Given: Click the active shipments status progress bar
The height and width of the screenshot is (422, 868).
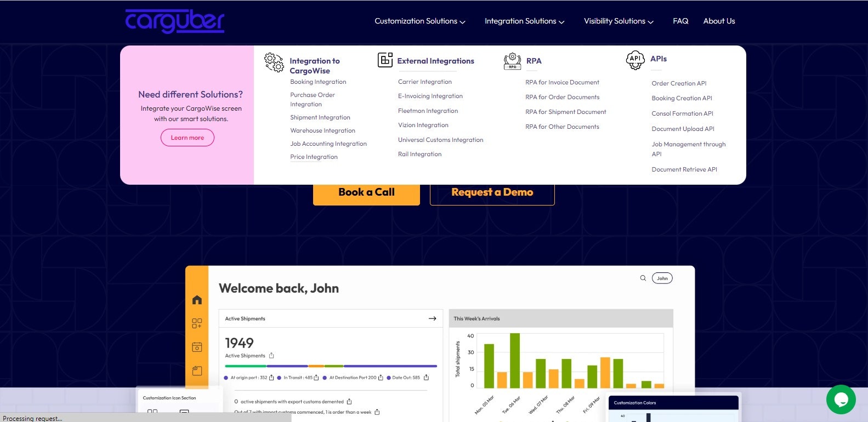Looking at the screenshot, I should click(331, 366).
